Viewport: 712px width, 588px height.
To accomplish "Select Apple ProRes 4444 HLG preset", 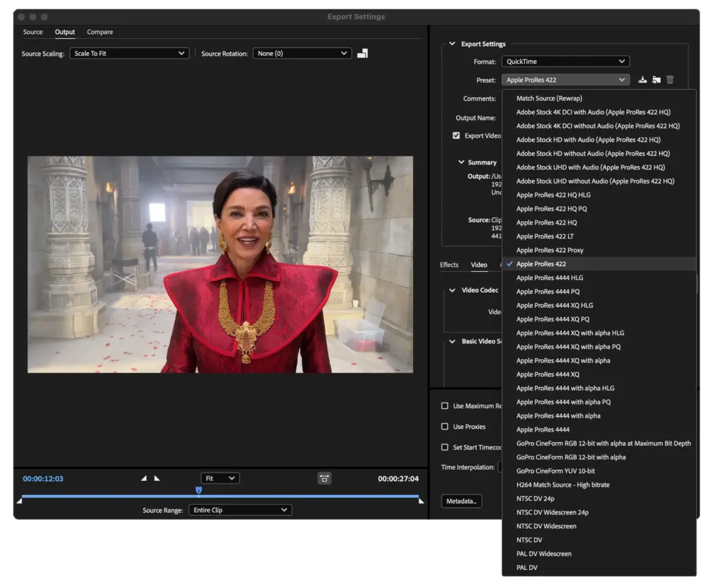I will point(599,278).
